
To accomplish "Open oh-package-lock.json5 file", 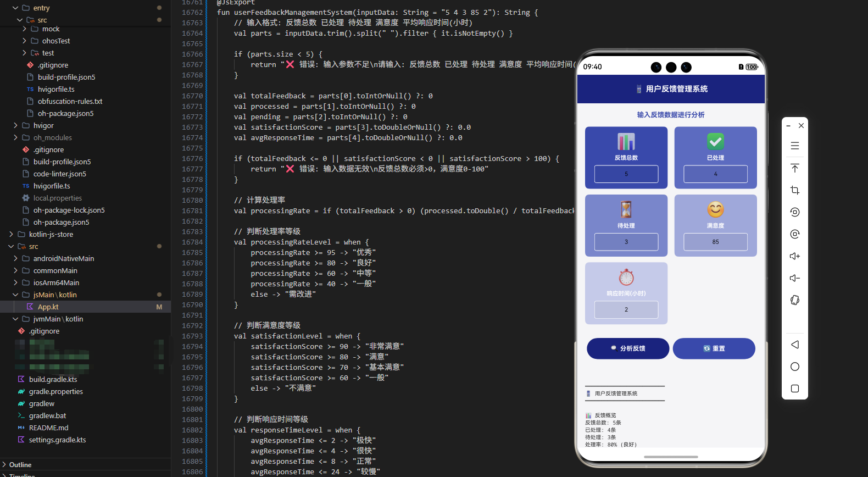I will [69, 210].
